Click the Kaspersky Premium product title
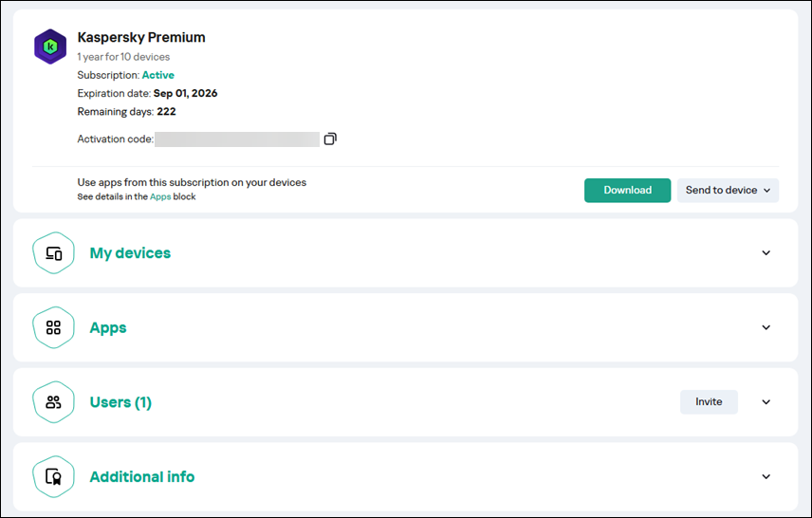The height and width of the screenshot is (518, 812). [x=141, y=38]
